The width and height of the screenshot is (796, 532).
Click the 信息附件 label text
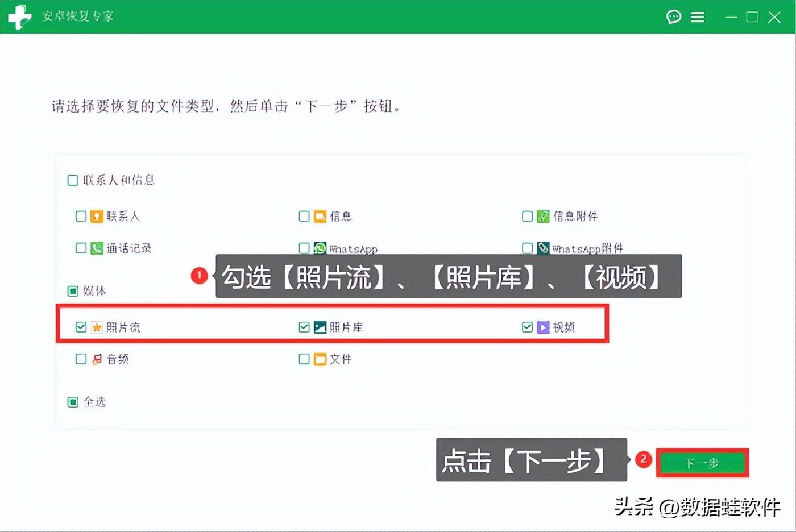click(575, 217)
